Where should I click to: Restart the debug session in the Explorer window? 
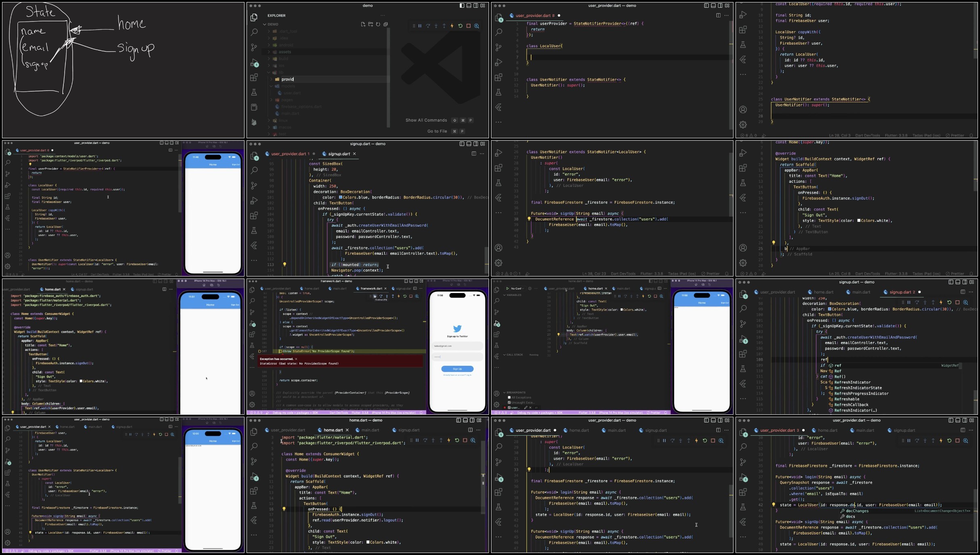(x=460, y=26)
